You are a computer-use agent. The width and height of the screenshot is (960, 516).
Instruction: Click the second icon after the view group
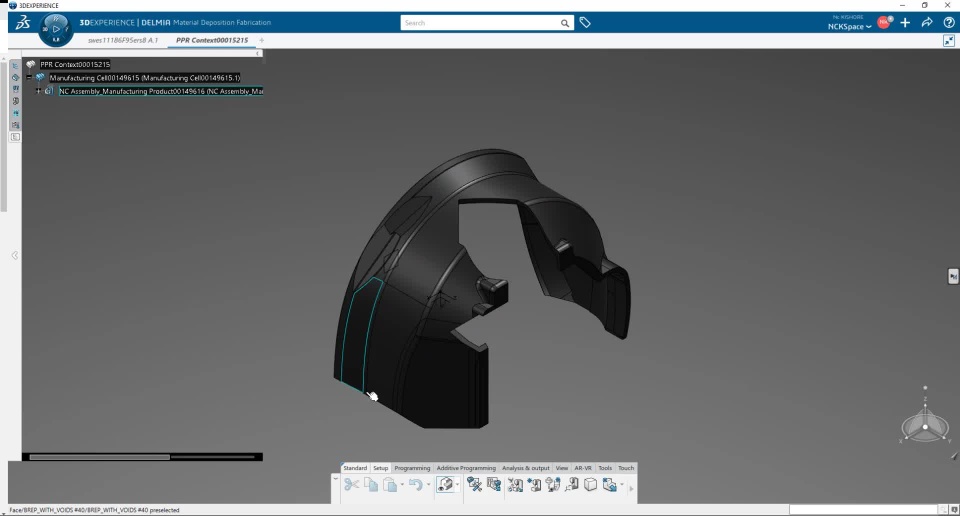(493, 485)
